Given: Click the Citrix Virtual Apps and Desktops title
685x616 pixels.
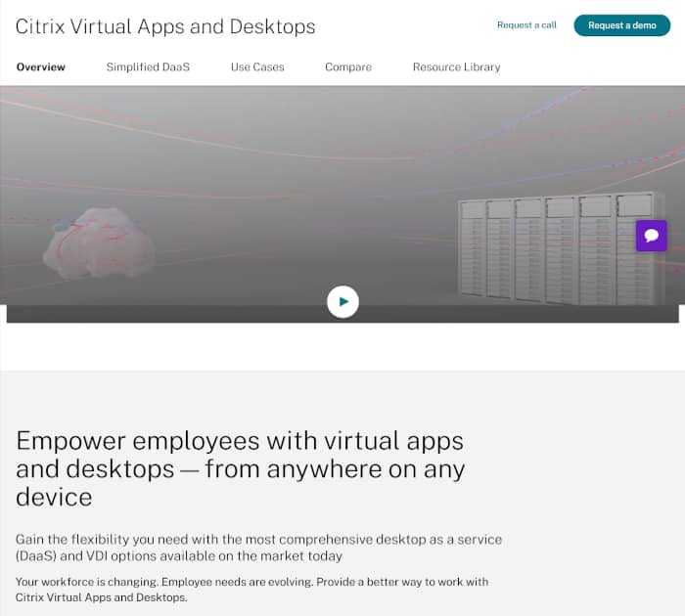Looking at the screenshot, I should tap(165, 26).
